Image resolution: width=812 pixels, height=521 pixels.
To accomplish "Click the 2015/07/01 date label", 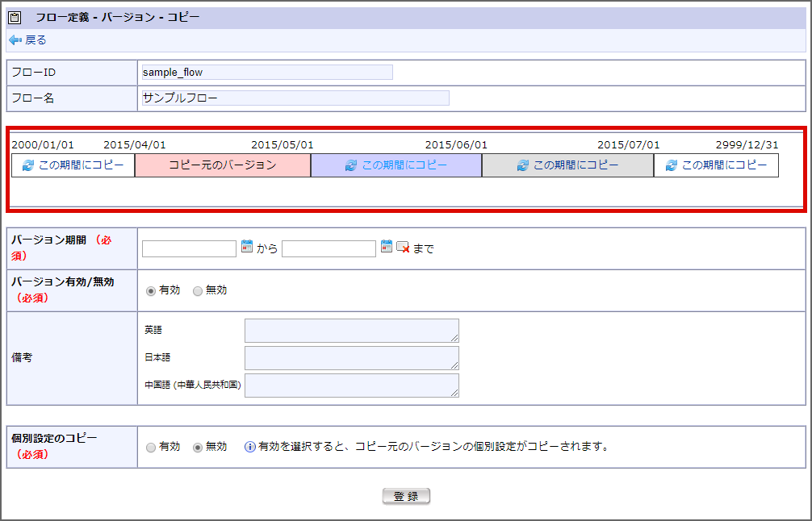I will (629, 145).
